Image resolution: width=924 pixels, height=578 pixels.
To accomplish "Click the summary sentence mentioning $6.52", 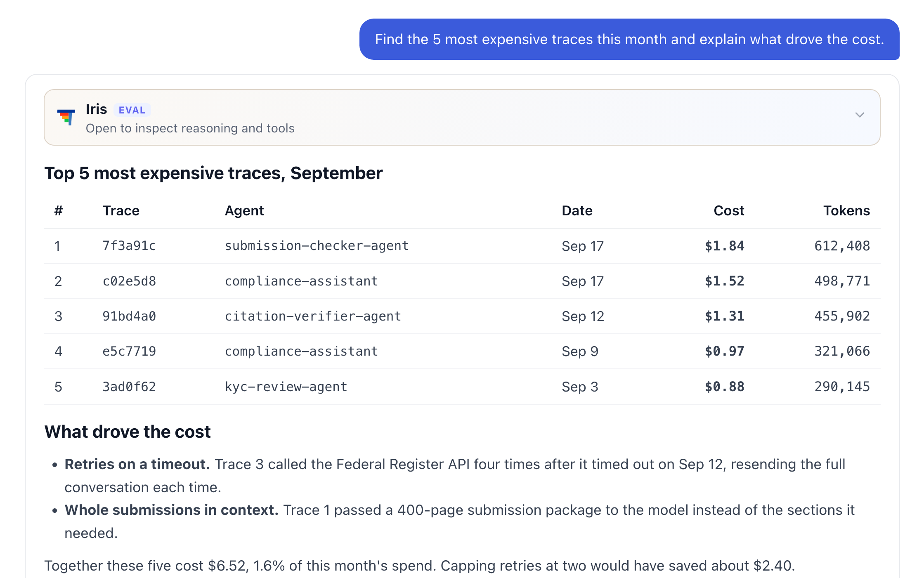I will click(x=419, y=566).
